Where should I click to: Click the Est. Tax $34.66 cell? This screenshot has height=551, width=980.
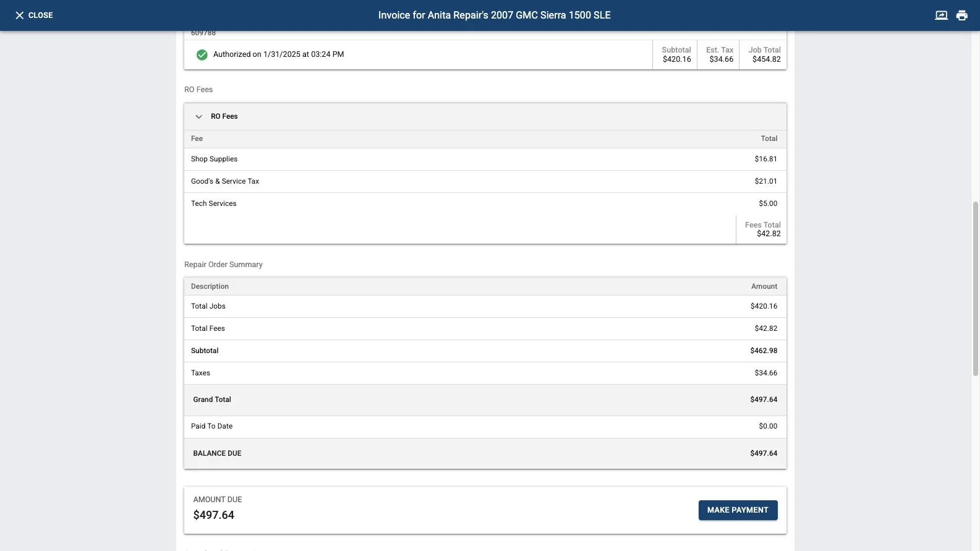pyautogui.click(x=718, y=54)
